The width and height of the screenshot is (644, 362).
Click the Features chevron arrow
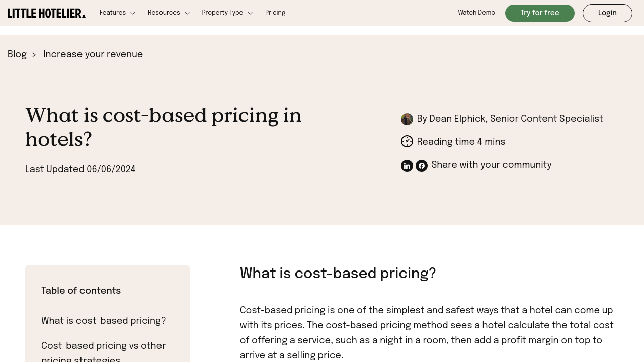(x=133, y=13)
